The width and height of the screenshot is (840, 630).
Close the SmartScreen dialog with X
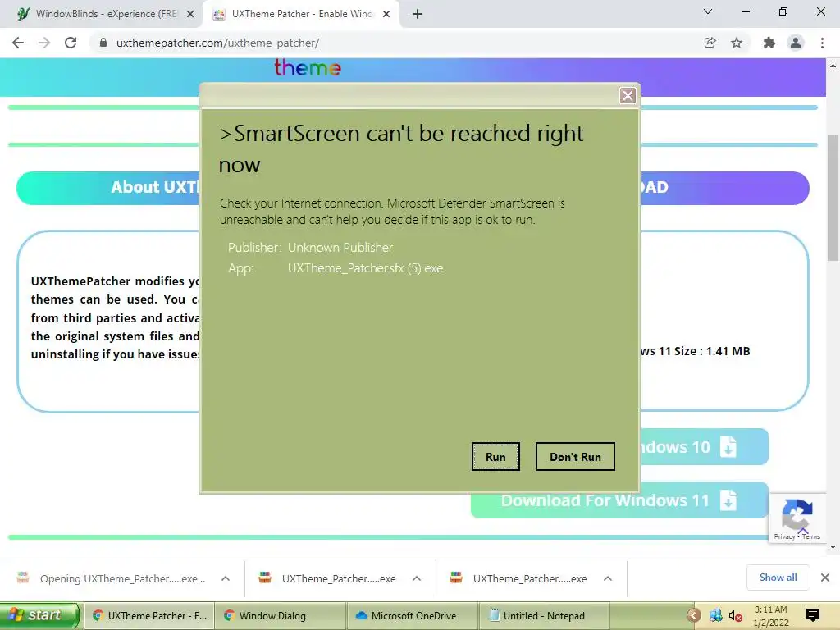pyautogui.click(x=628, y=95)
